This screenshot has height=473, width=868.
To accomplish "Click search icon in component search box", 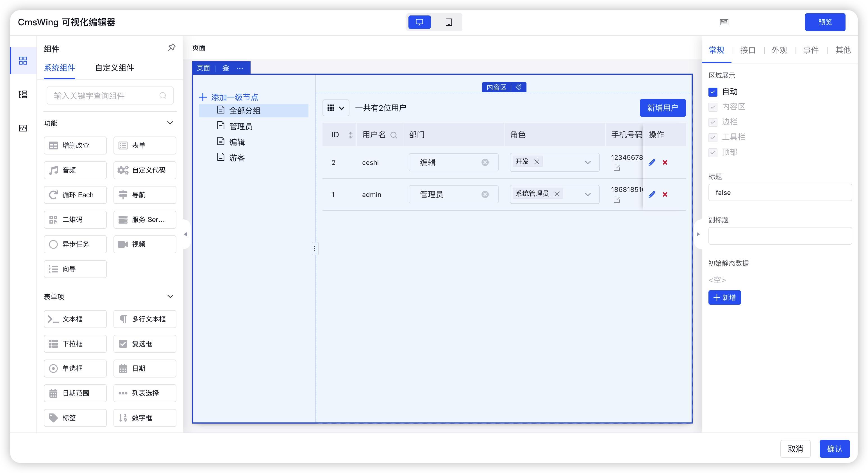I will pyautogui.click(x=163, y=96).
